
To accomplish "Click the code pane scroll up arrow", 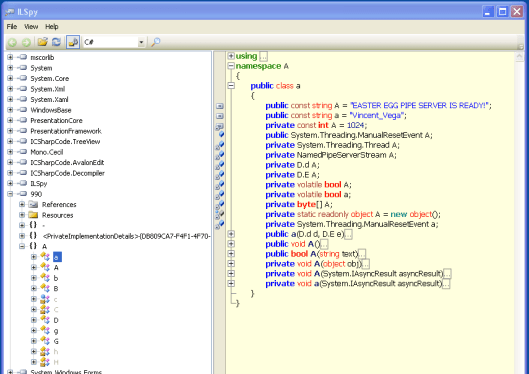I will click(520, 57).
